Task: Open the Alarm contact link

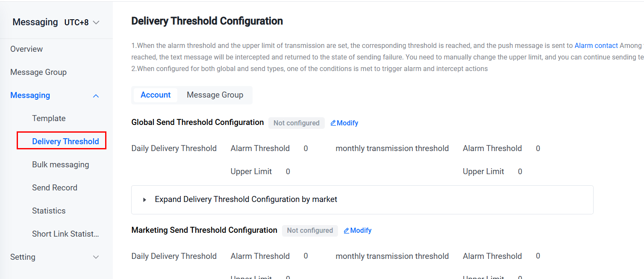Action: [x=596, y=45]
